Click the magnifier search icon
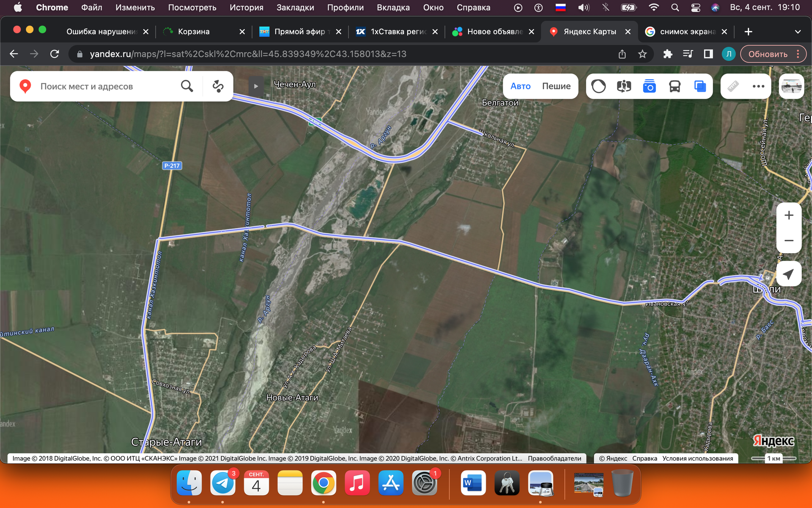The height and width of the screenshot is (508, 812). click(187, 86)
